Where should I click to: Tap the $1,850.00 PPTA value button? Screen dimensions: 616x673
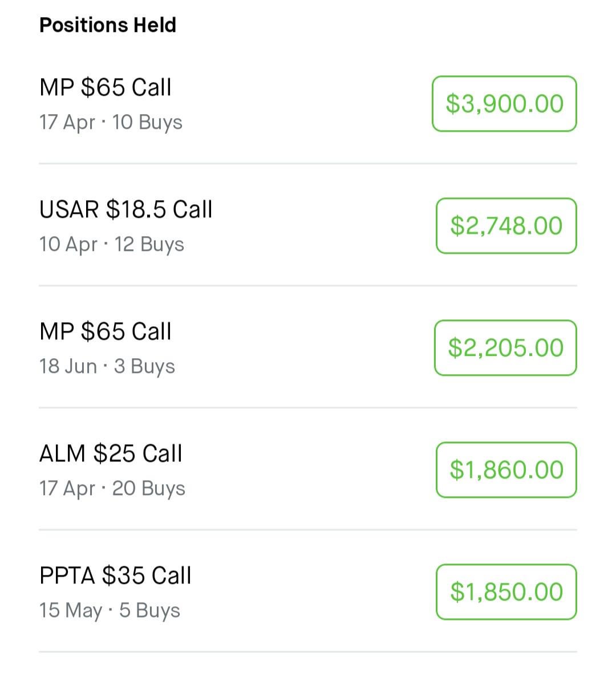point(506,592)
